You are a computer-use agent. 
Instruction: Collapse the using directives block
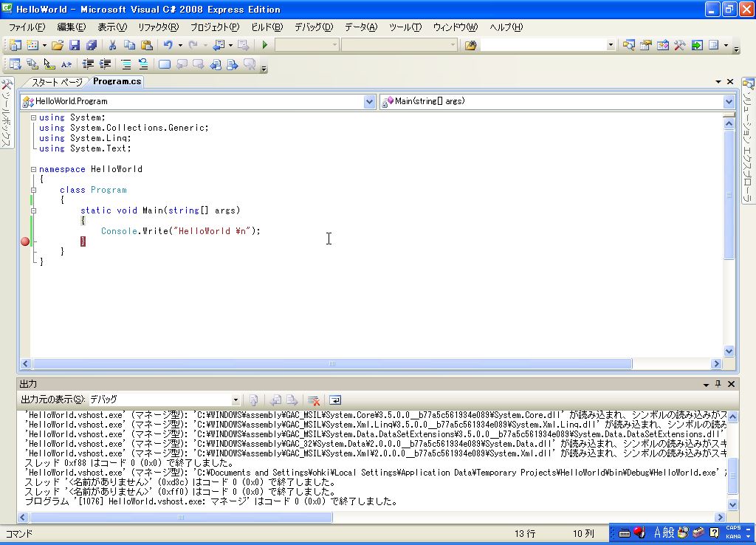coord(34,117)
